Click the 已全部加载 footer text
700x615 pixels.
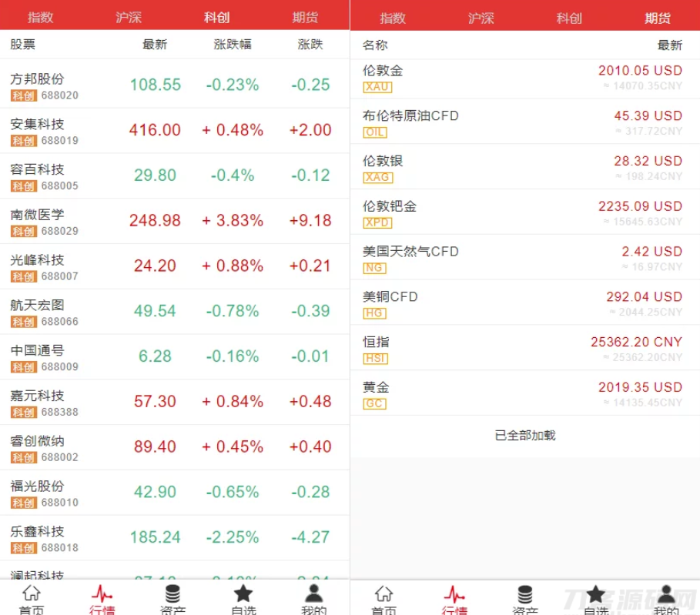[525, 435]
